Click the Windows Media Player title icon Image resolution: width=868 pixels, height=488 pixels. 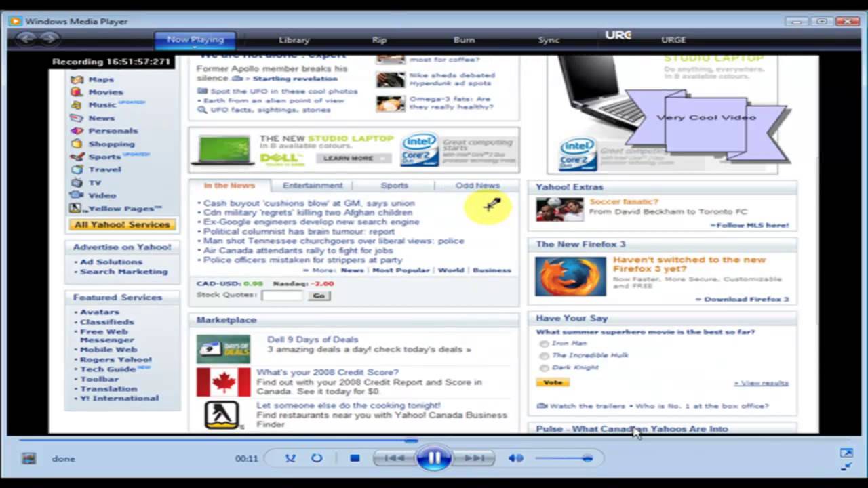click(15, 22)
